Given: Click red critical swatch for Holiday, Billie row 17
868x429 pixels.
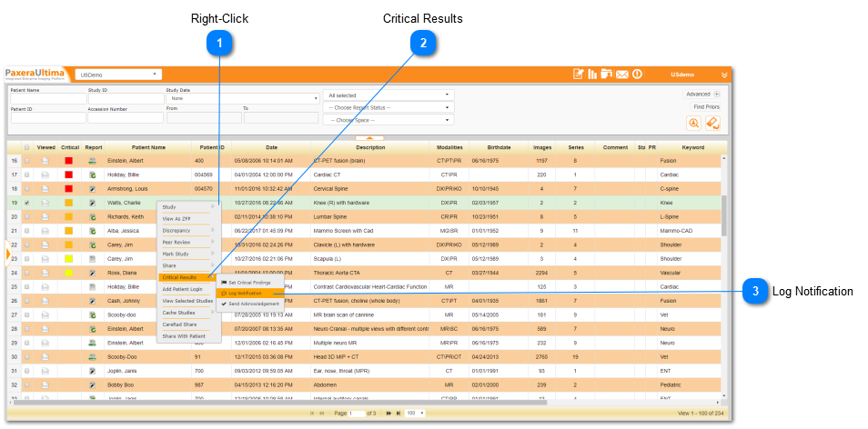Looking at the screenshot, I should (68, 175).
